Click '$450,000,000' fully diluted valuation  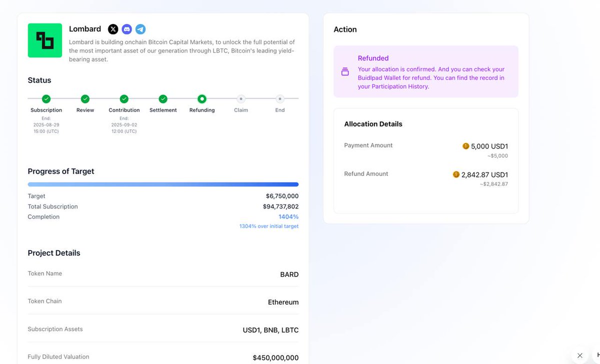(x=276, y=358)
